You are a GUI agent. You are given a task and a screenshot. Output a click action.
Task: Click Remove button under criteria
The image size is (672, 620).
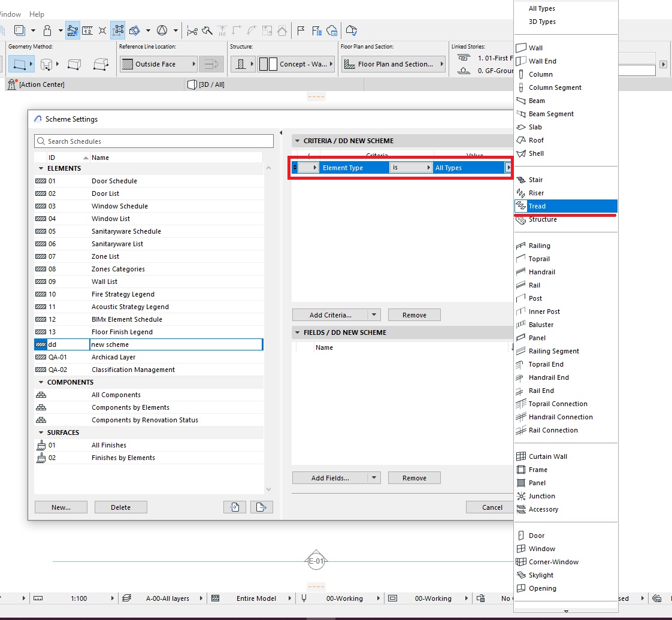pyautogui.click(x=414, y=314)
